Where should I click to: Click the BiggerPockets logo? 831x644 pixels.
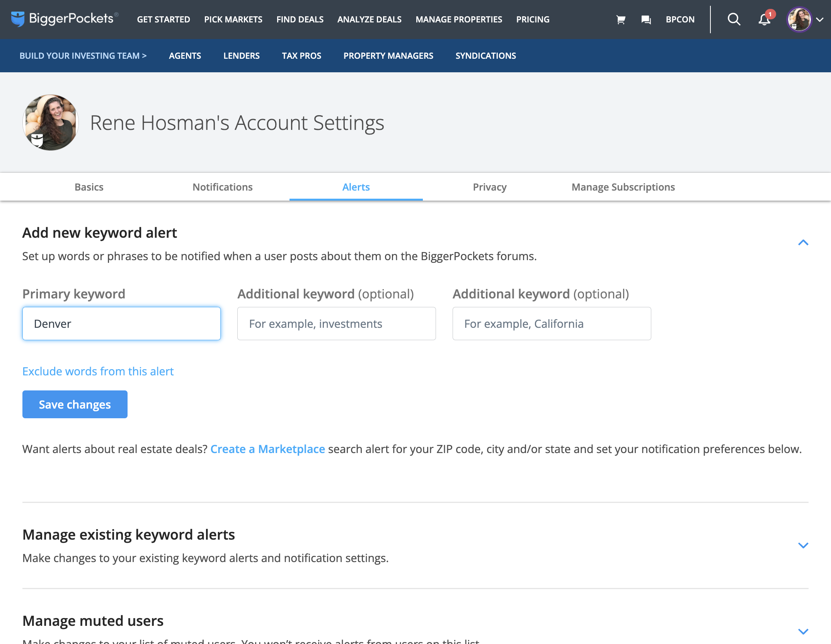(64, 19)
